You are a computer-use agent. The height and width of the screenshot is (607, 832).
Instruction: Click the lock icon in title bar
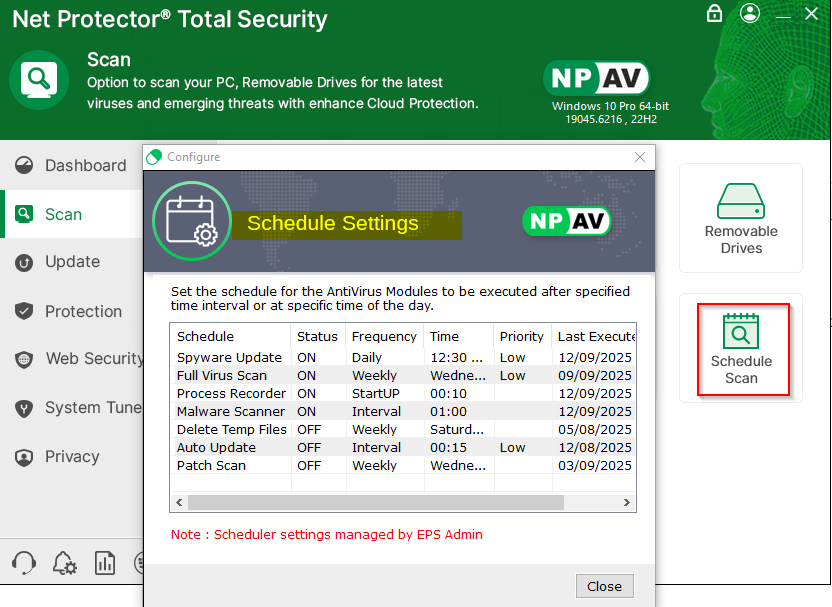point(714,13)
